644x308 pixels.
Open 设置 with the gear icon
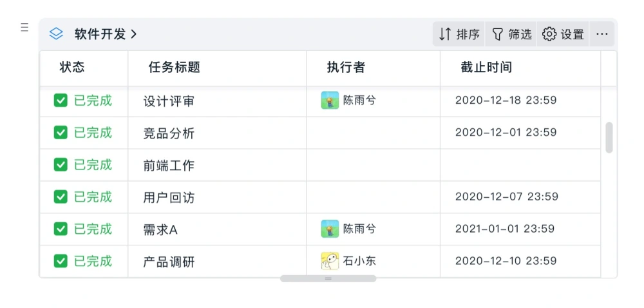click(563, 34)
